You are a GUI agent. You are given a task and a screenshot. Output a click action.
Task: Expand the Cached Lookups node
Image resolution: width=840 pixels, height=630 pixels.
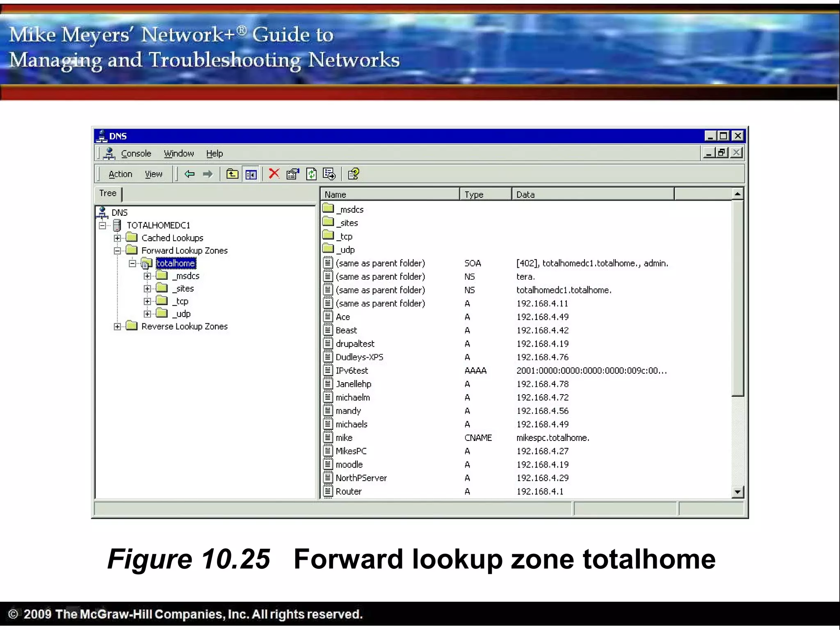click(x=118, y=238)
